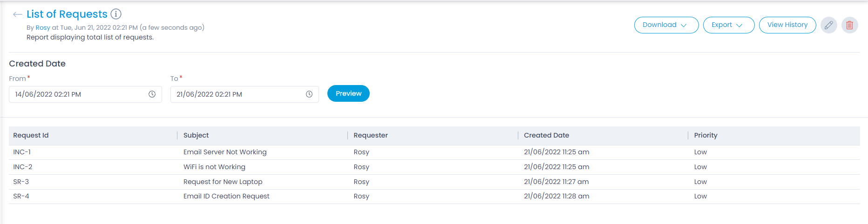Expand the Download dropdown
The width and height of the screenshot is (868, 224).
[666, 25]
